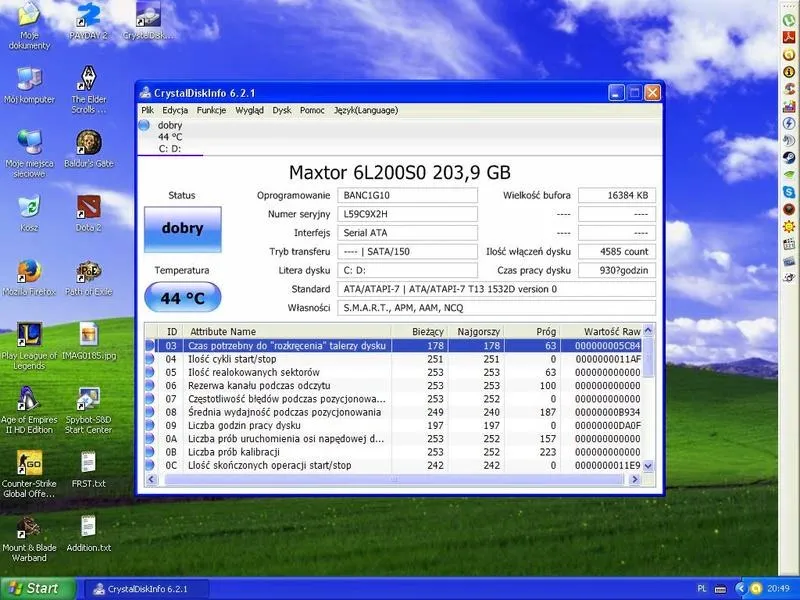
Task: Open the Dysk menu
Action: point(282,110)
